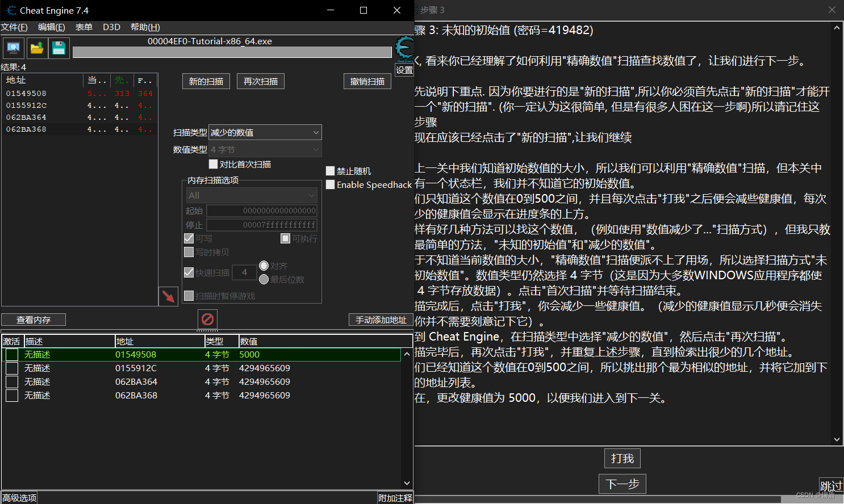
Task: Click the Cheat Engine title bar icon
Action: [11, 10]
